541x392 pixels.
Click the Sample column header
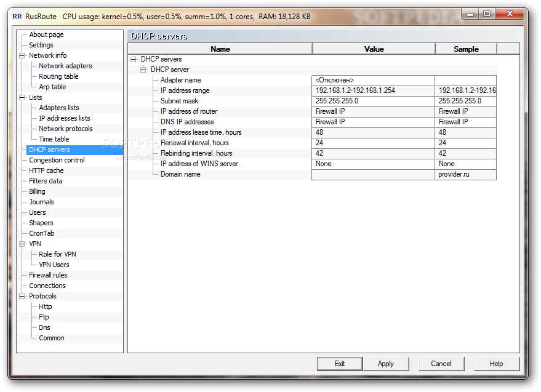pyautogui.click(x=466, y=49)
